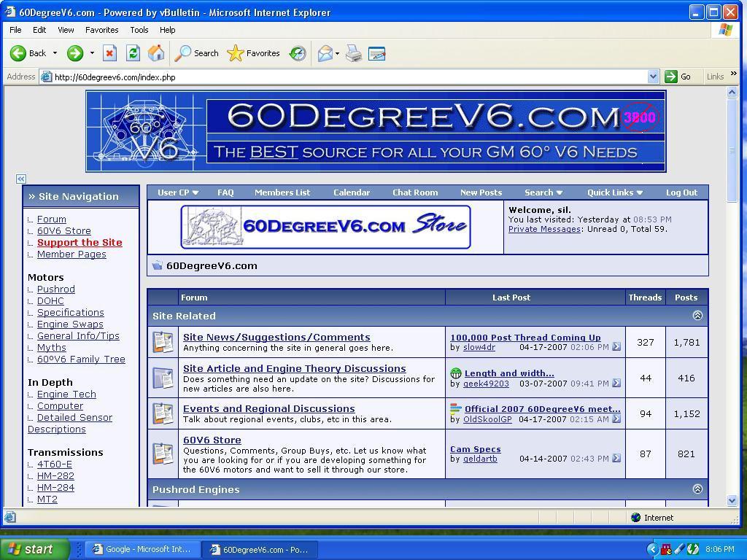Image resolution: width=747 pixels, height=560 pixels.
Task: Expand the User CP dropdown
Action: point(178,192)
